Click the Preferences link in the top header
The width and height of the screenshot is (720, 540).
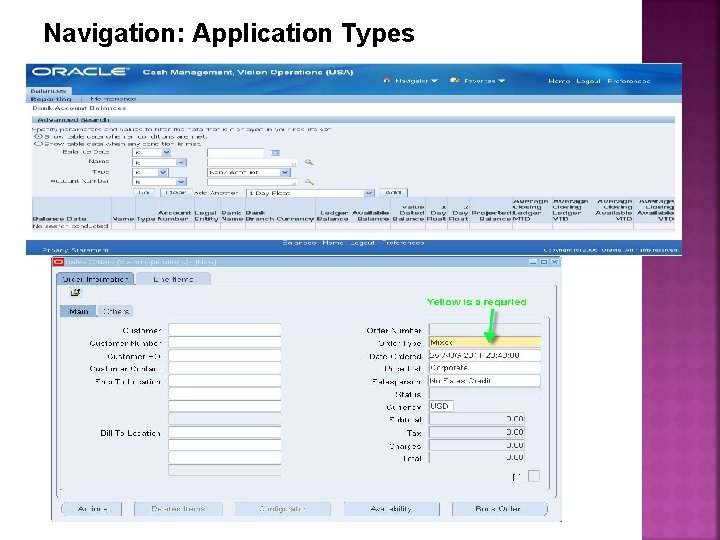[x=629, y=81]
